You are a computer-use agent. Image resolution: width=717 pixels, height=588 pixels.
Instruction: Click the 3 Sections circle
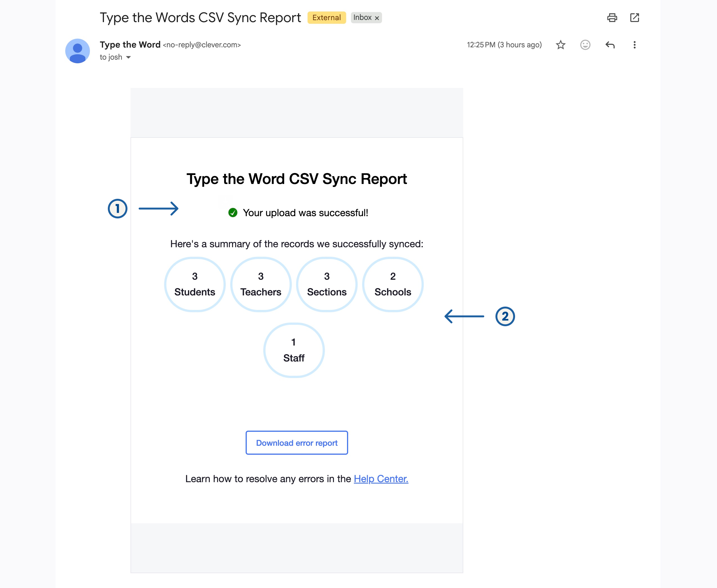[327, 284]
